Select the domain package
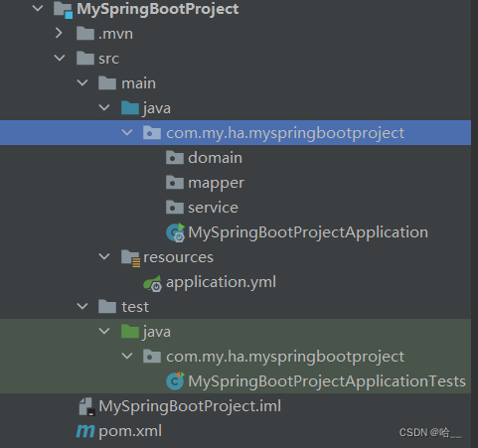This screenshot has width=478, height=448. [215, 158]
